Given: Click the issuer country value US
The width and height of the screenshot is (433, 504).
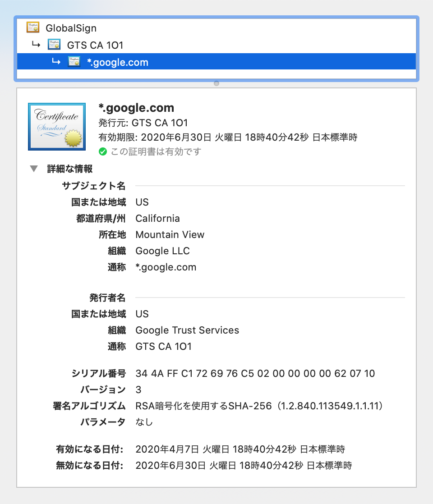Looking at the screenshot, I should click(x=142, y=314).
